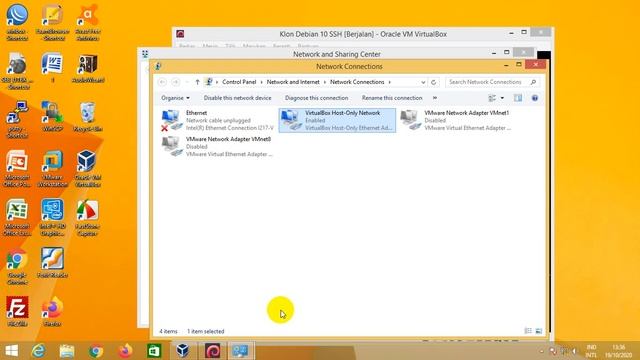
Task: Open Intel HD Graphics desktop shortcut
Action: pos(52,217)
